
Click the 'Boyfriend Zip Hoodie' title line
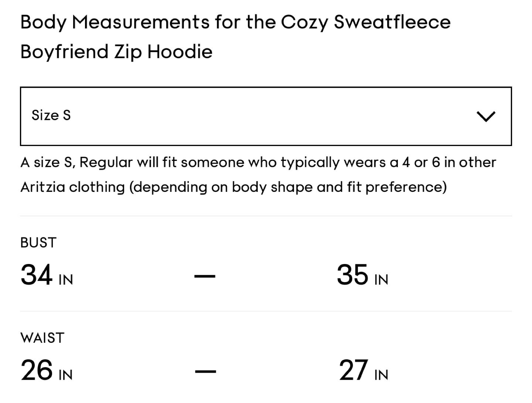point(116,51)
